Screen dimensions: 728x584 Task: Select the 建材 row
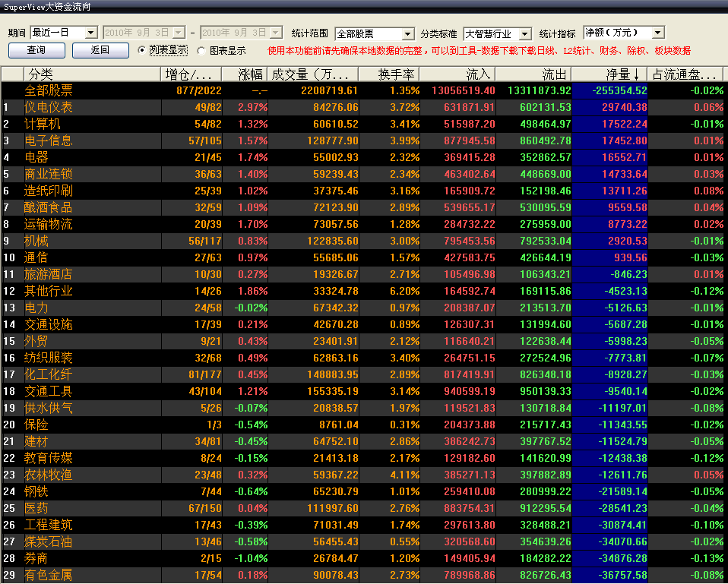click(363, 441)
